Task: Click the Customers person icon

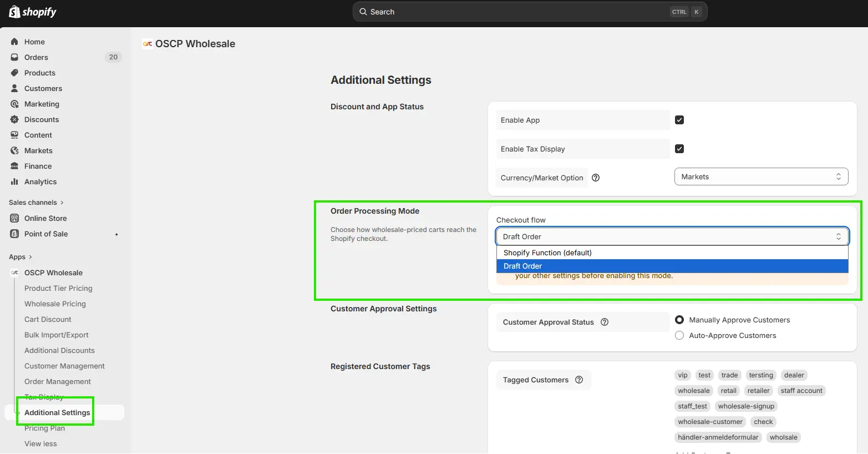Action: pos(14,88)
